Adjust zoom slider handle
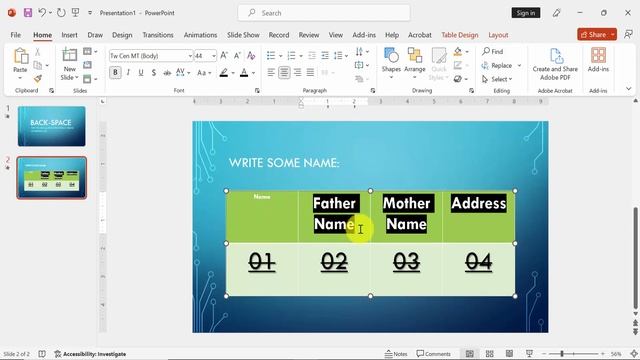This screenshot has height=360, width=640. (562, 353)
